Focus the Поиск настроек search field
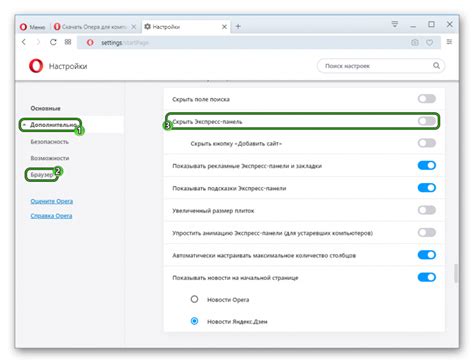This screenshot has width=474, height=363. pos(381,66)
